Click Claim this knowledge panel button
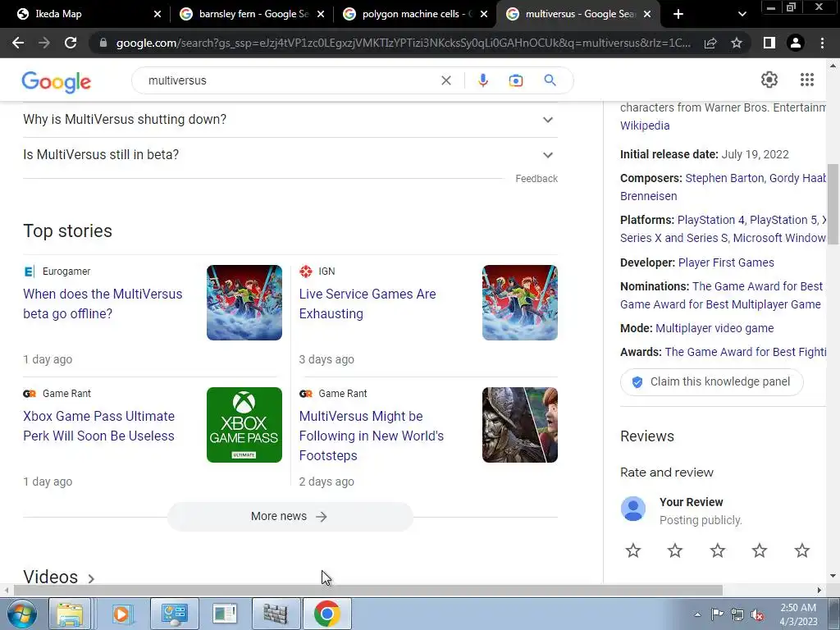Image resolution: width=840 pixels, height=630 pixels. (x=712, y=382)
